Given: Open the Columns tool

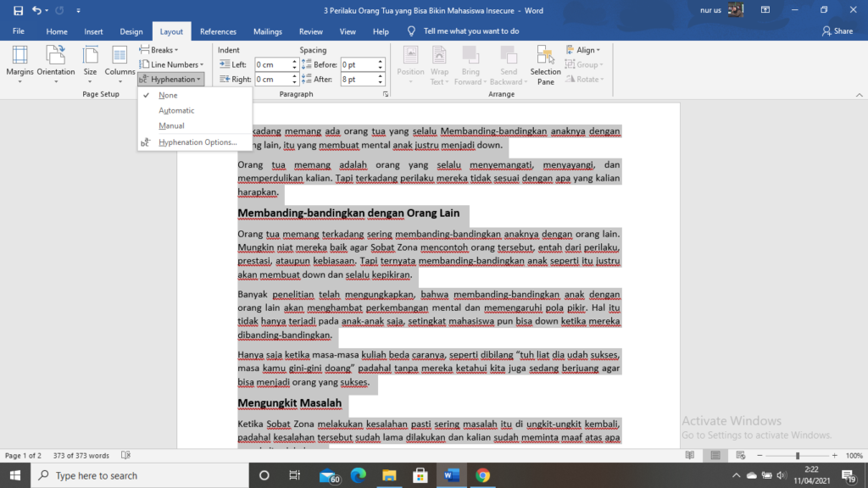Looking at the screenshot, I should (x=120, y=64).
